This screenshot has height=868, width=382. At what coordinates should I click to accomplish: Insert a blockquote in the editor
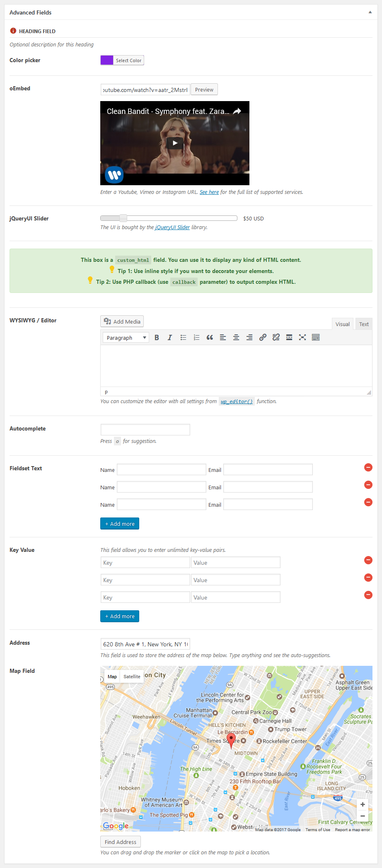tap(210, 338)
